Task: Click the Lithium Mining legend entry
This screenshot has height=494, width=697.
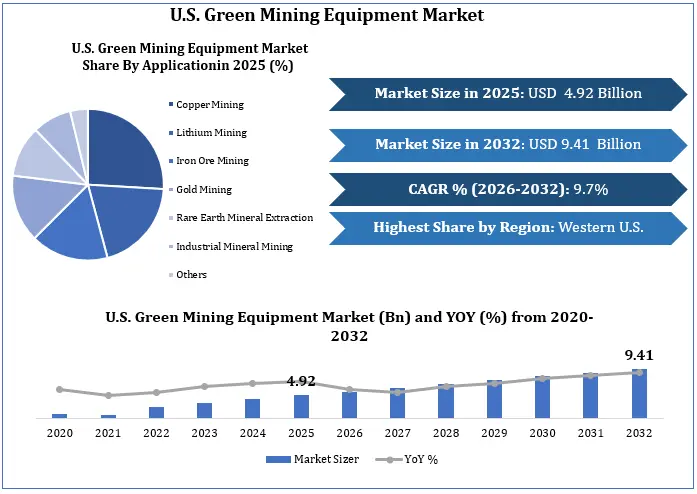Action: tap(208, 133)
